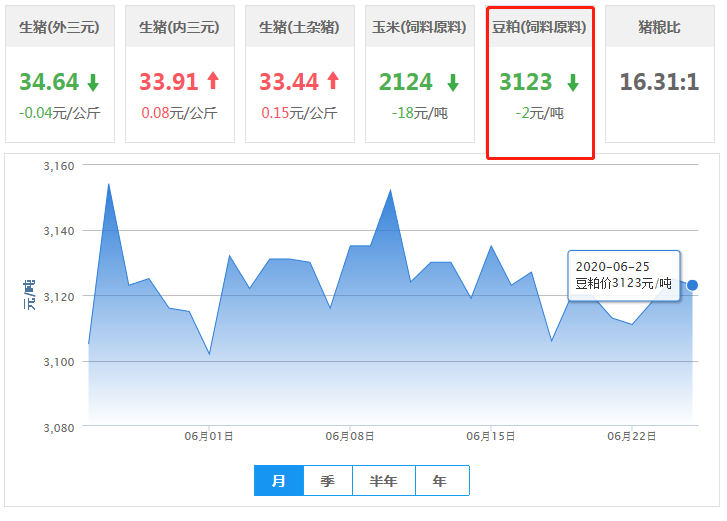Click the red up arrow beside 33.44
This screenshot has height=521, width=727.
click(333, 81)
